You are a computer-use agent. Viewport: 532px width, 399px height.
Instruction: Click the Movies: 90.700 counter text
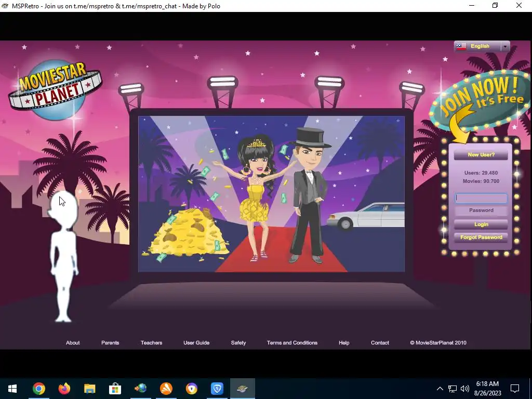[481, 181]
